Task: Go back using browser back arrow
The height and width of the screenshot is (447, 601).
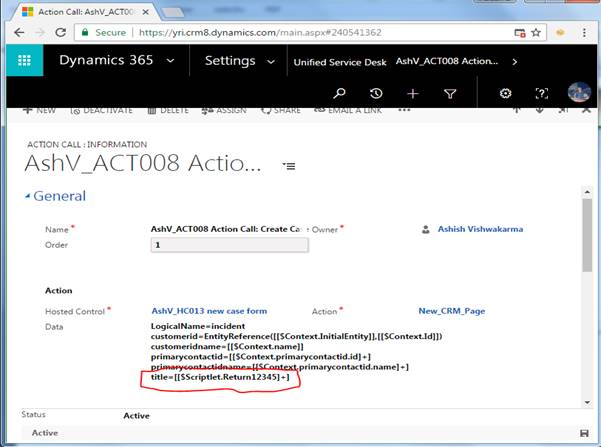Action: point(19,33)
